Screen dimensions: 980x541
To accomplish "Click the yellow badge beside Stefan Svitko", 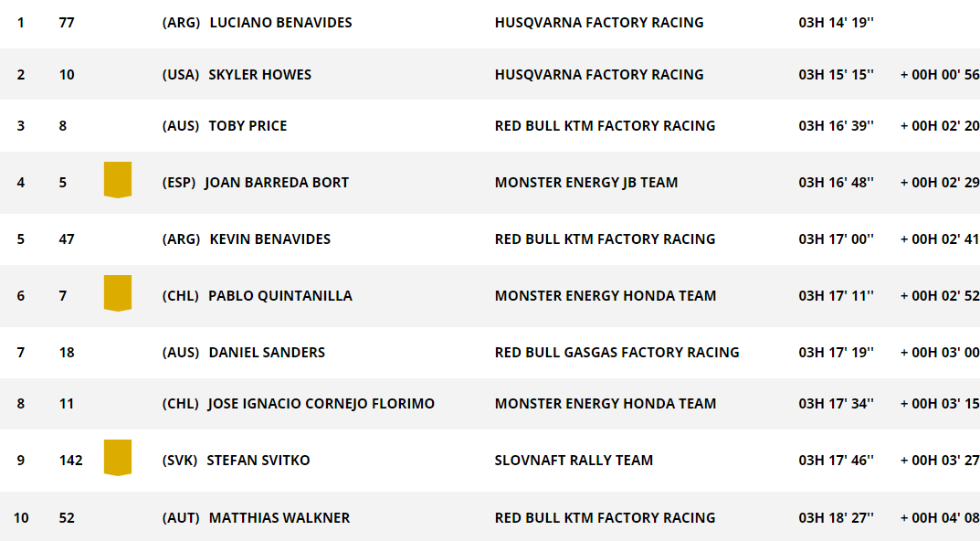I will (x=118, y=458).
